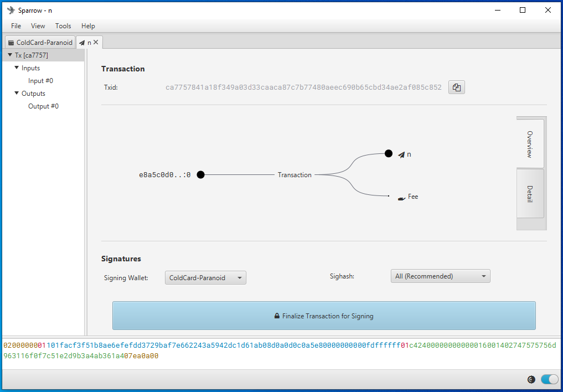Click the Fee icon in the diagram

click(402, 198)
